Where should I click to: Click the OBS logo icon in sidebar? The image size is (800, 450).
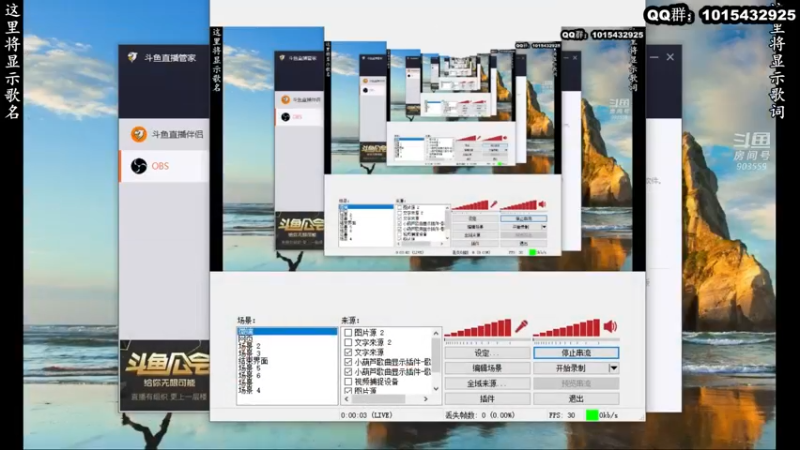click(138, 166)
